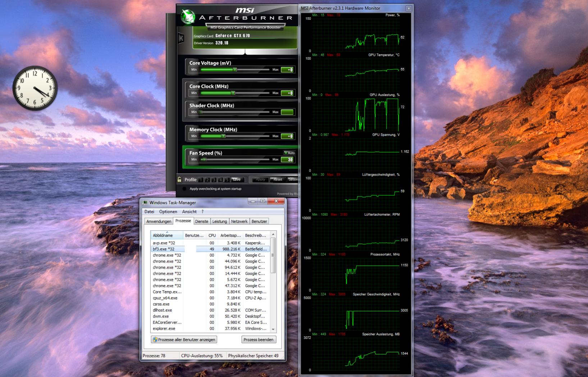This screenshot has height=377, width=588.
Task: Open the Ansicht menu in Task-Manager
Action: [x=190, y=212]
